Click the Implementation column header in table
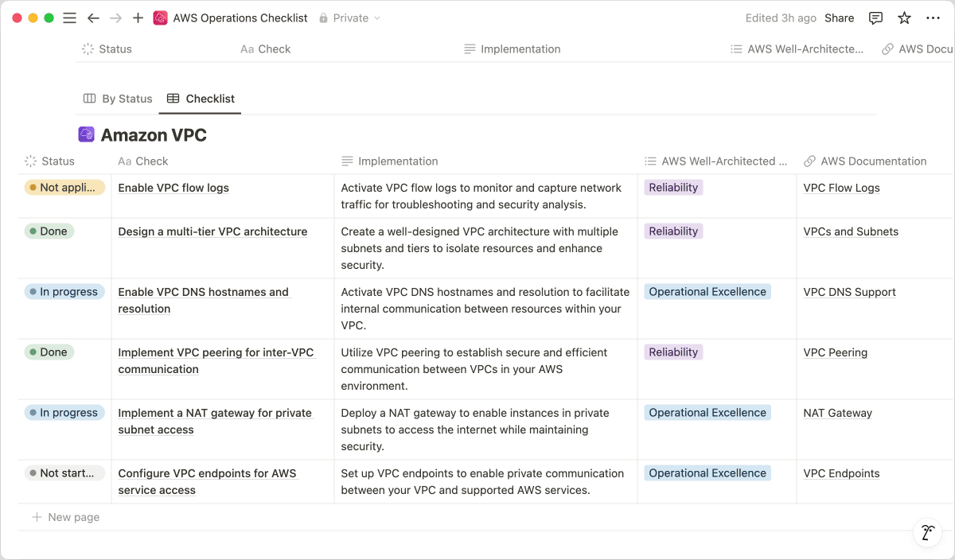The image size is (955, 560). [x=389, y=161]
